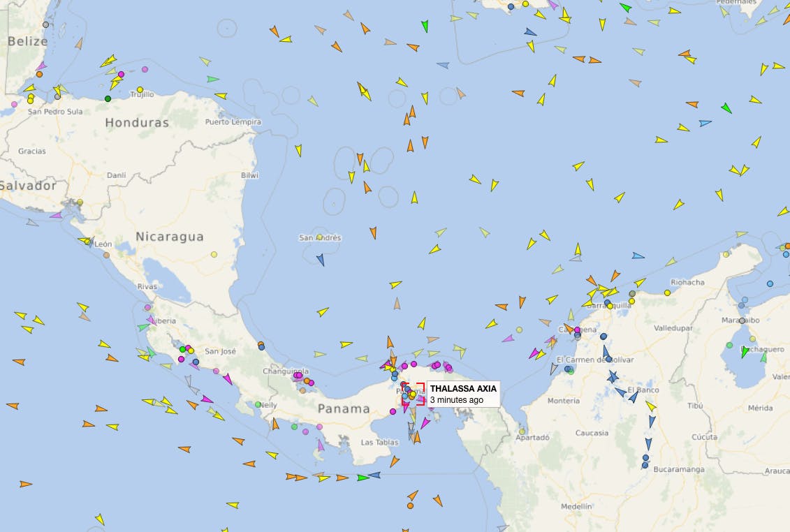Viewport: 790px width, 532px height.
Task: Select the bright green ship arrow south of Panama
Action: (363, 478)
